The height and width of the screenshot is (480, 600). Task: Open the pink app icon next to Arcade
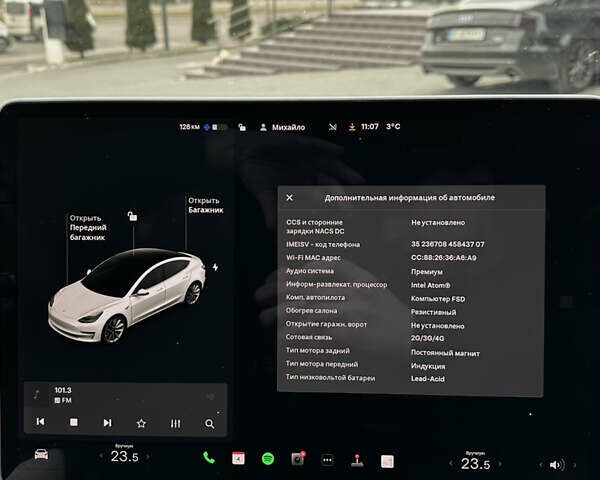(387, 461)
